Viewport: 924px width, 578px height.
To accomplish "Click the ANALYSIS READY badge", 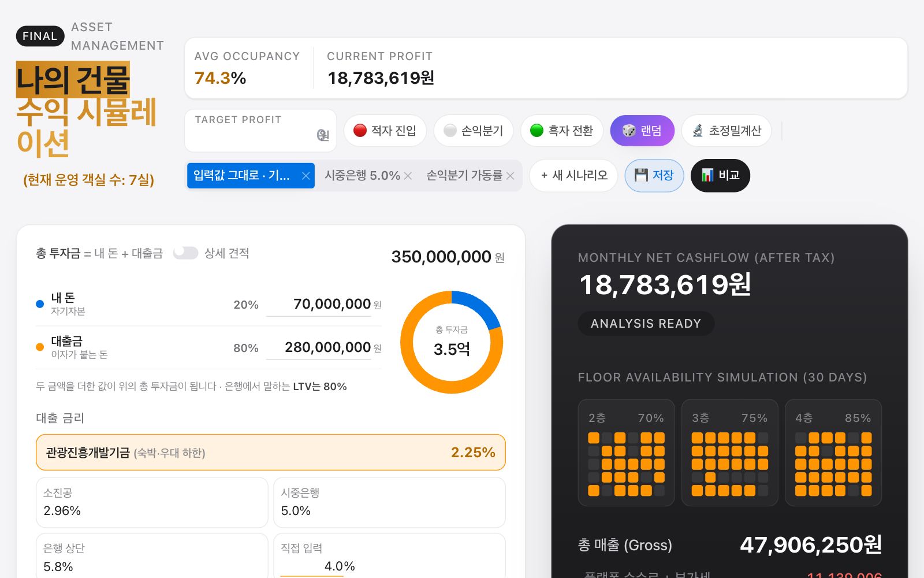I will coord(646,324).
